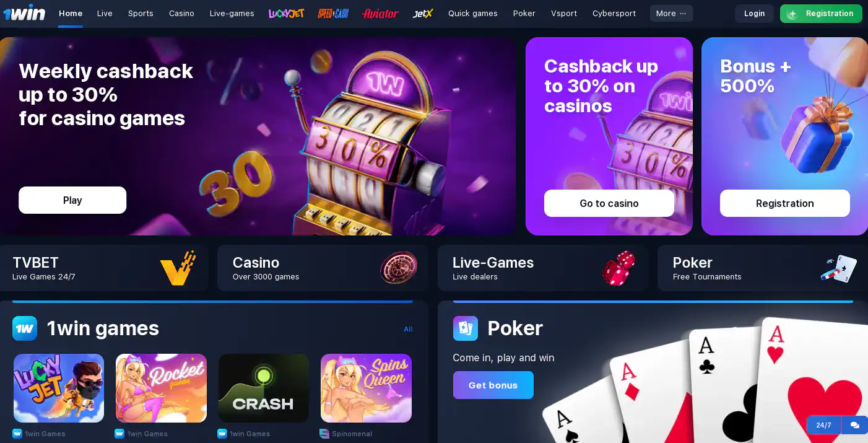The height and width of the screenshot is (443, 868).
Task: Open the Cybersport menu item
Action: tap(614, 13)
